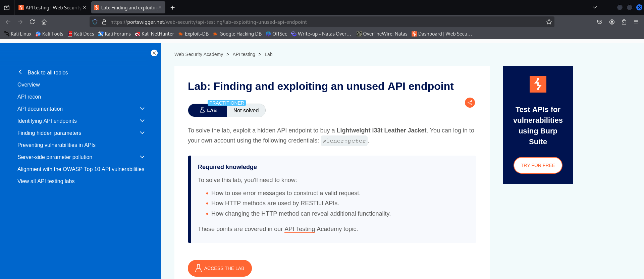The height and width of the screenshot is (279, 644).
Task: Click the ACCESS THE LAB button
Action: coord(220,268)
